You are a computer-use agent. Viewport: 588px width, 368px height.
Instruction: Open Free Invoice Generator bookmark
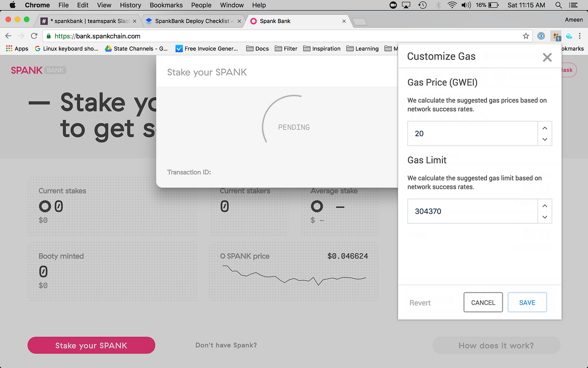207,49
